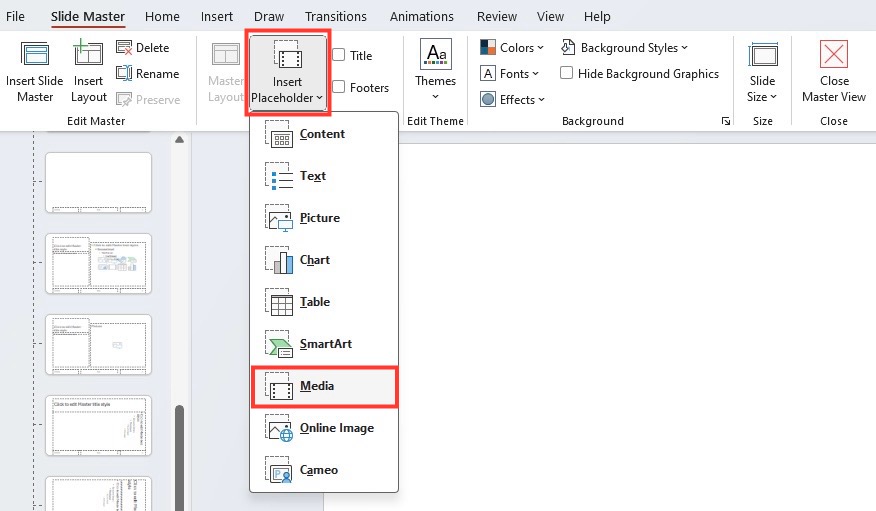876x511 pixels.
Task: Click thumbnail pane scroll up arrow
Action: [x=179, y=140]
